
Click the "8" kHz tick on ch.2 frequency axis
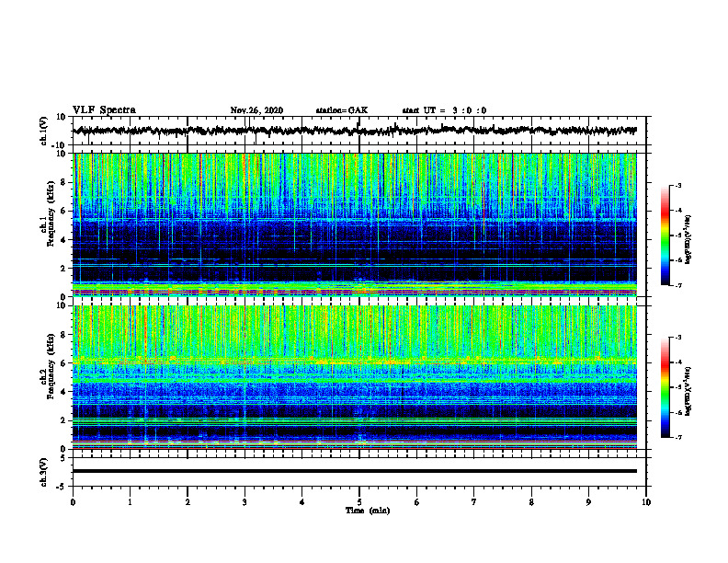point(63,335)
